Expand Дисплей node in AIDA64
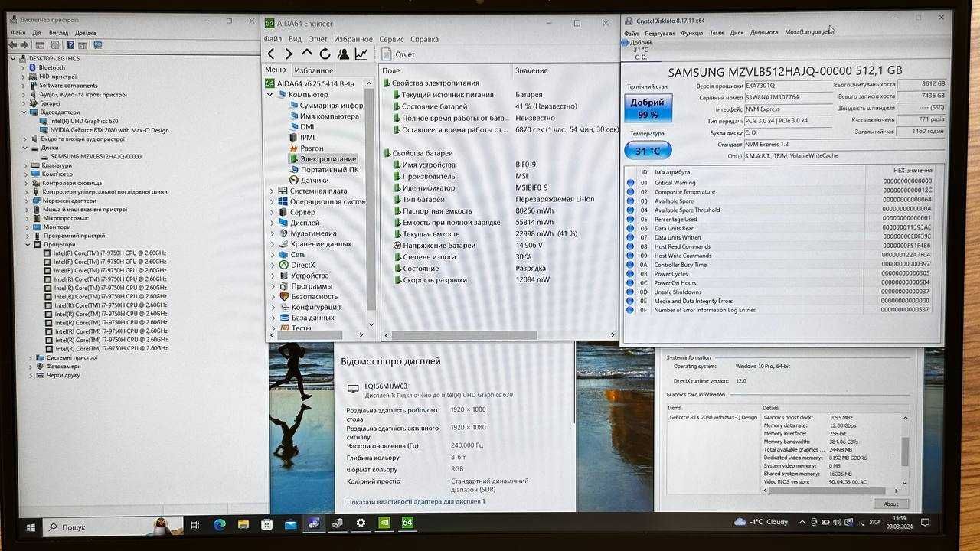The height and width of the screenshot is (551, 980). [271, 223]
